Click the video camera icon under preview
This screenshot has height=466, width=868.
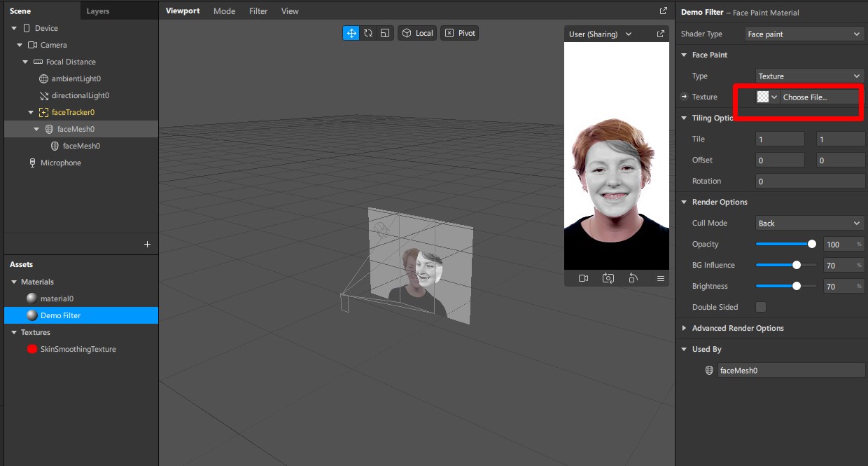click(x=583, y=278)
